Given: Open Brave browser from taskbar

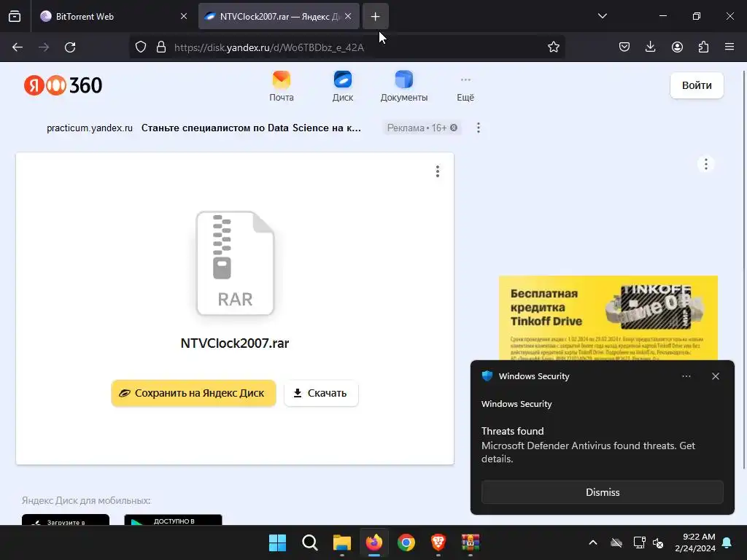Looking at the screenshot, I should click(x=438, y=542).
